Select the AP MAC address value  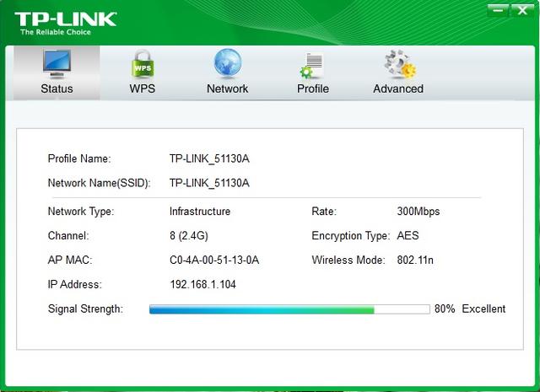(x=214, y=260)
